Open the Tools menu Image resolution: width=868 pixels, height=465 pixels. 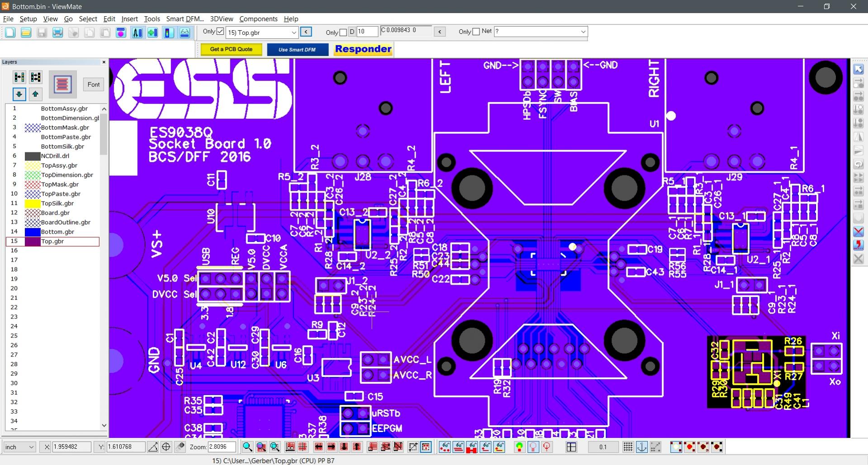pos(152,19)
